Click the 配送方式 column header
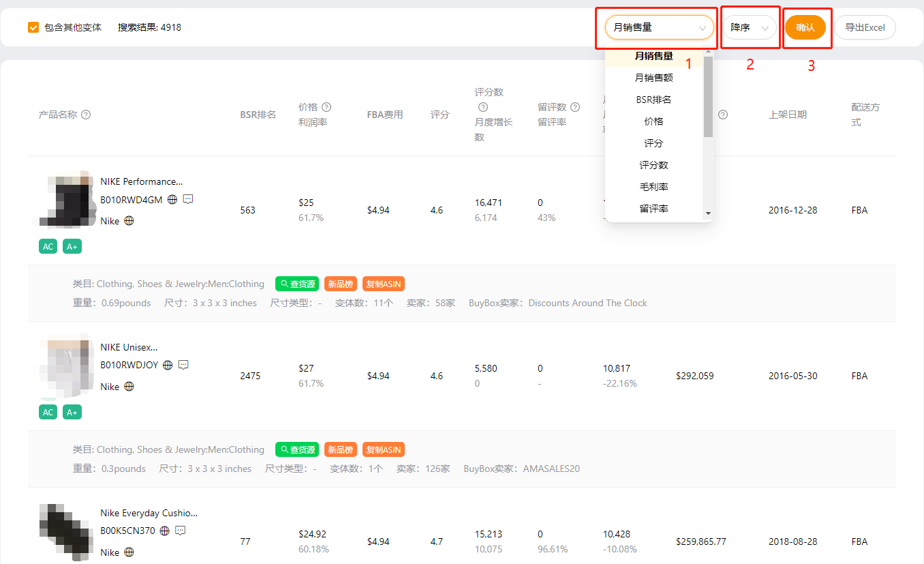The width and height of the screenshot is (924, 564). click(865, 115)
